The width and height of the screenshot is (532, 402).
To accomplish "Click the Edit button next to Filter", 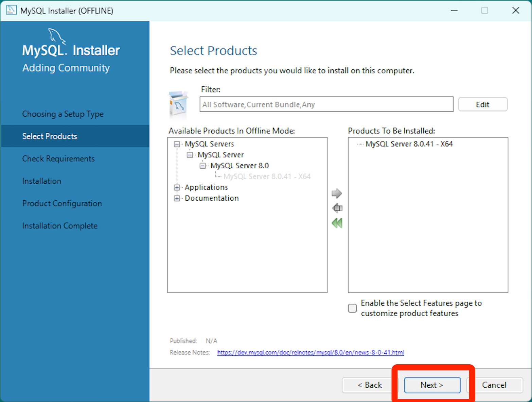I will point(483,104).
